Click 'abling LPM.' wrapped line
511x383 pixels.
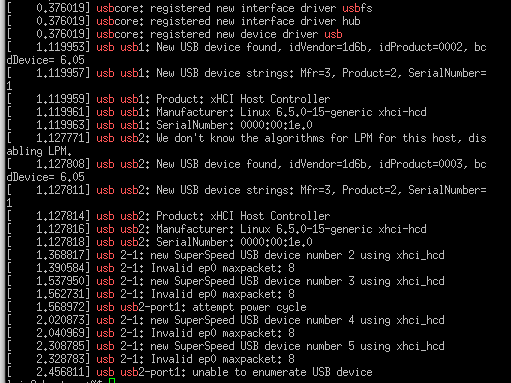(x=39, y=151)
